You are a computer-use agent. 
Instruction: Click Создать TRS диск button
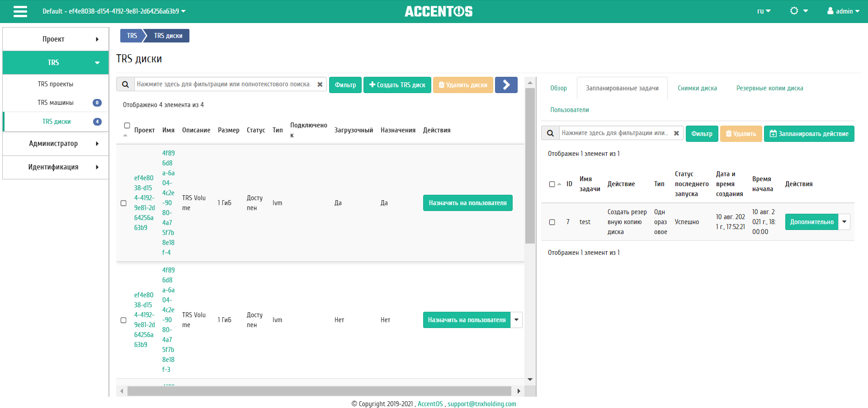click(x=397, y=85)
